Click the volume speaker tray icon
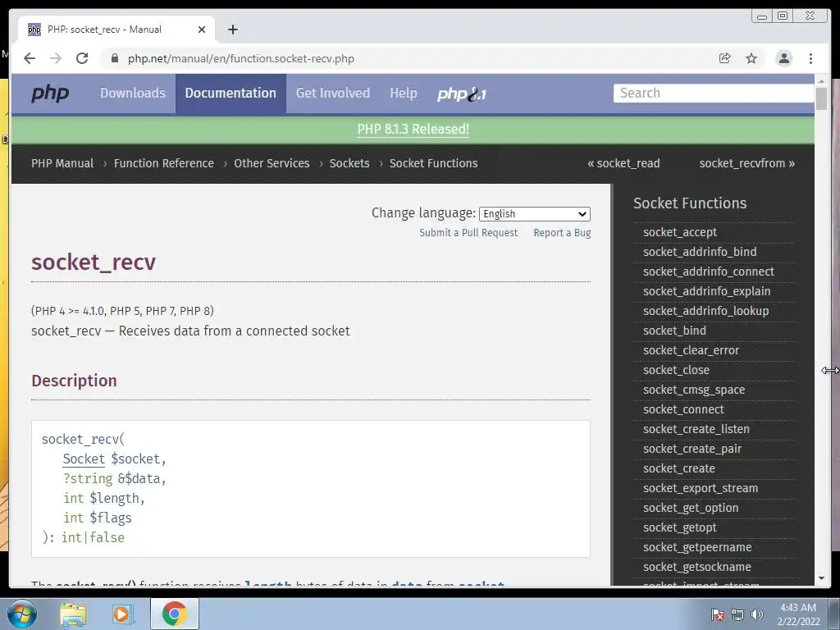 (757, 614)
